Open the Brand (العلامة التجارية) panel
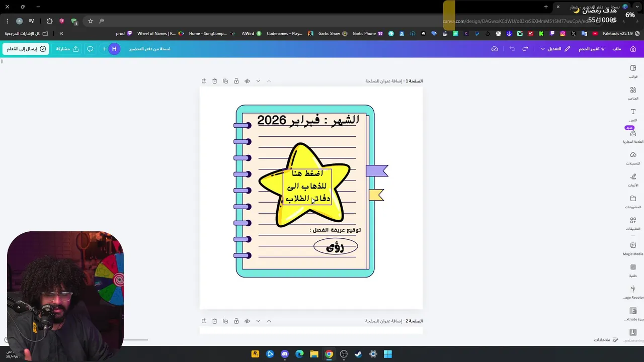This screenshot has width=644, height=362. point(633,136)
